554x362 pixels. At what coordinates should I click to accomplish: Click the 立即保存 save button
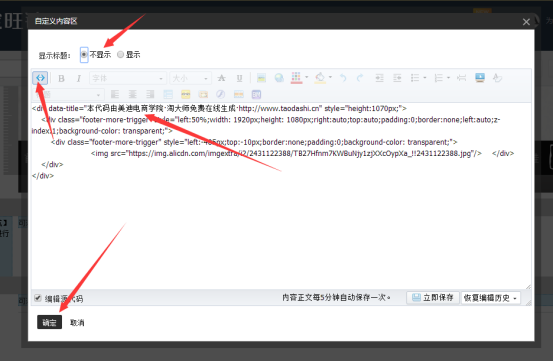[432, 298]
